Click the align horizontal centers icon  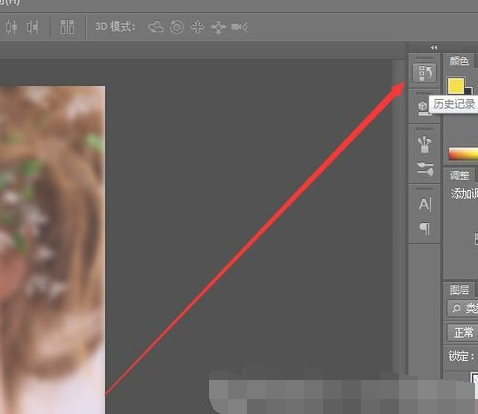tap(11, 27)
